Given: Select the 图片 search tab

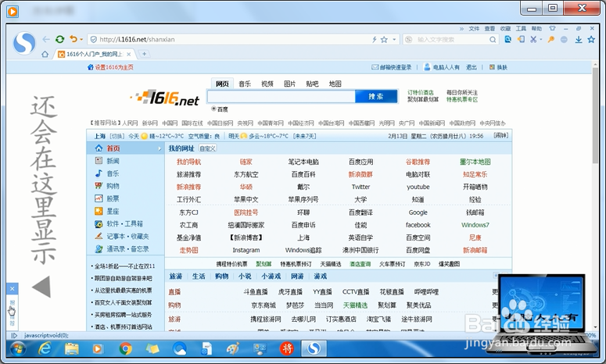Looking at the screenshot, I should [289, 84].
